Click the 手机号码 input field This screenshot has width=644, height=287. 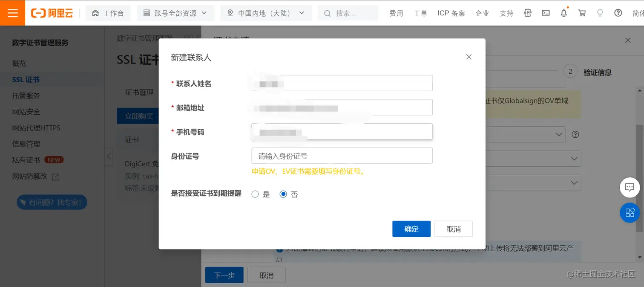342,132
